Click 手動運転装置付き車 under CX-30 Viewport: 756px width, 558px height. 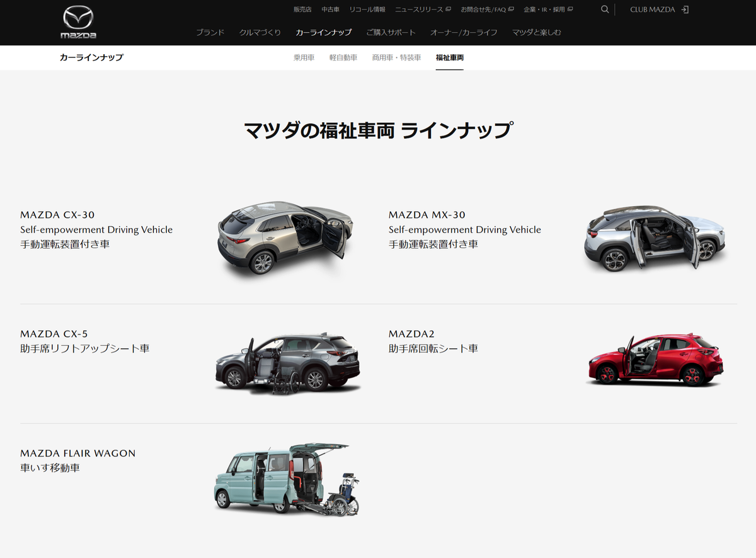click(x=65, y=244)
